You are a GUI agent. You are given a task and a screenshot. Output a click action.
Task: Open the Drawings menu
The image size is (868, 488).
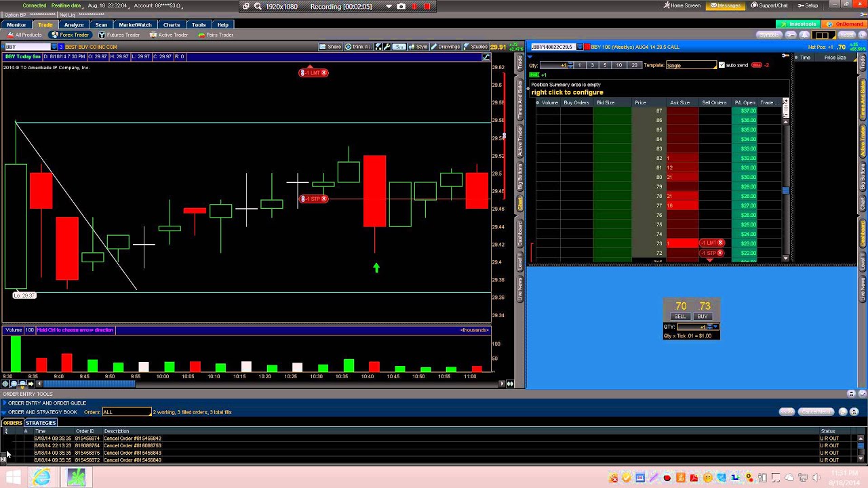446,47
